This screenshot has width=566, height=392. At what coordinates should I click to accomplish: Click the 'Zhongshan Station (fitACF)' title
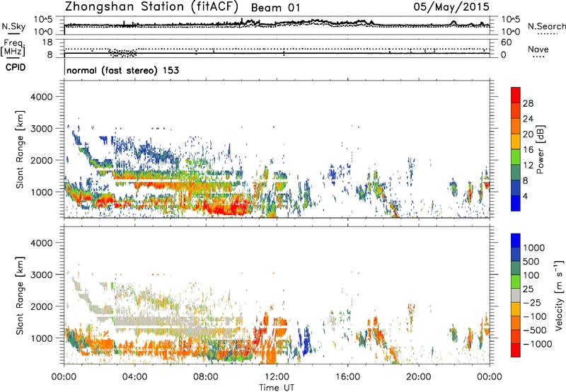coord(151,6)
